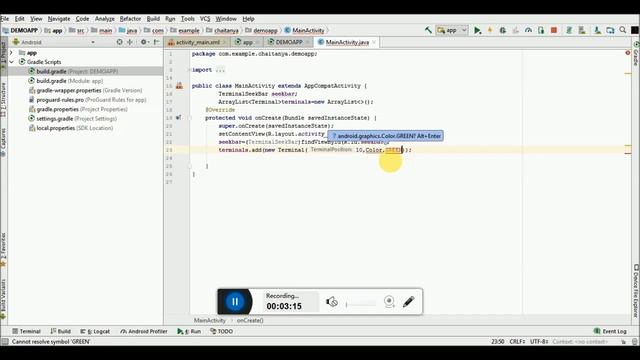Open the UTF-8 encoding selector
This screenshot has height=360, width=640.
coord(539,342)
